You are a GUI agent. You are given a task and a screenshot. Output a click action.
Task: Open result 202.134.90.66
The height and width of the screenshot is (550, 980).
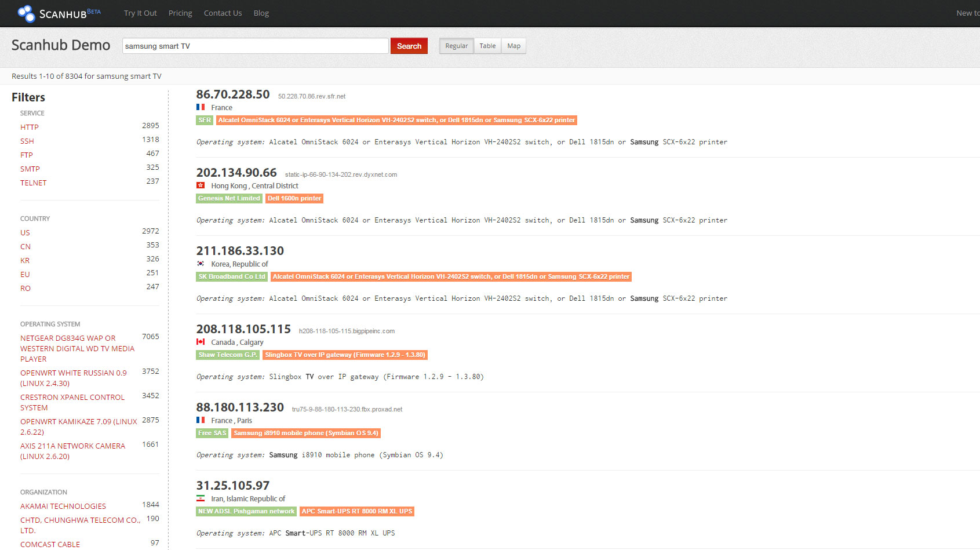click(236, 173)
